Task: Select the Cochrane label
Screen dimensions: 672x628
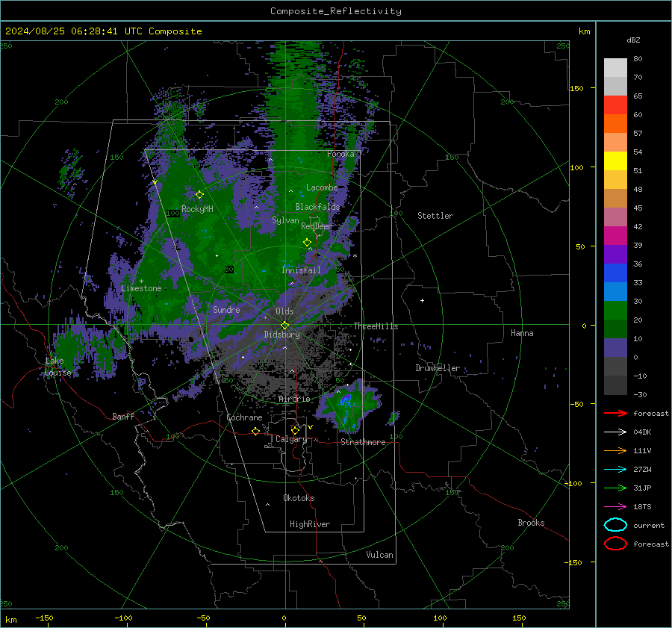Action: tap(244, 417)
